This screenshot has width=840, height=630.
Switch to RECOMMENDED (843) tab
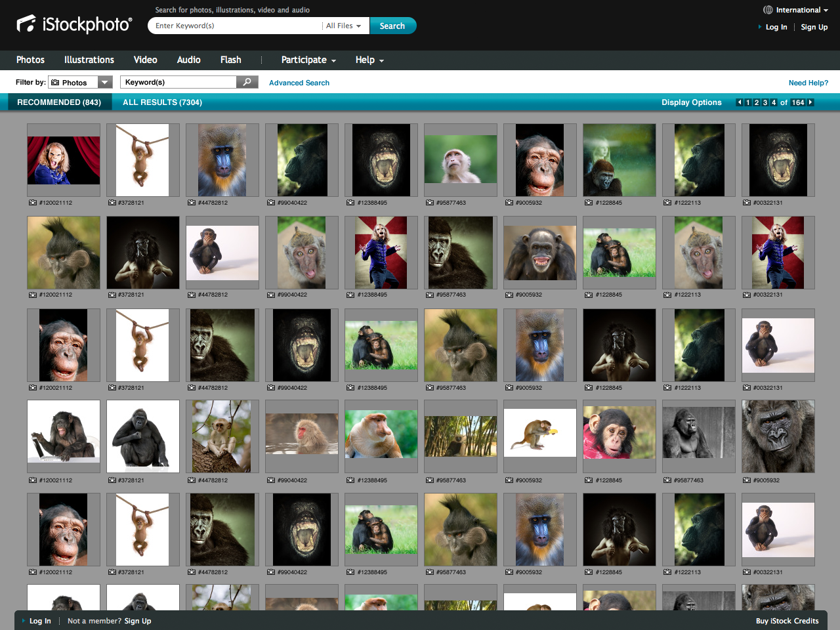tap(59, 102)
